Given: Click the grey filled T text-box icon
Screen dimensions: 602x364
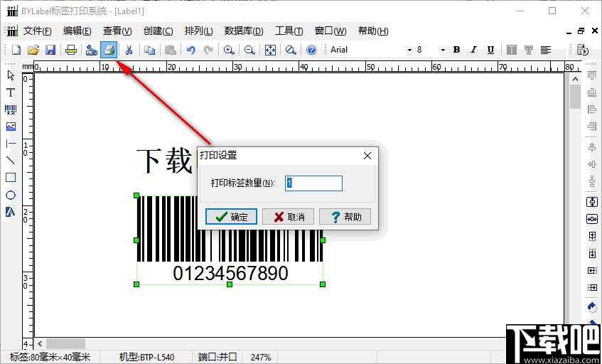Looking at the screenshot, I should [x=512, y=50].
